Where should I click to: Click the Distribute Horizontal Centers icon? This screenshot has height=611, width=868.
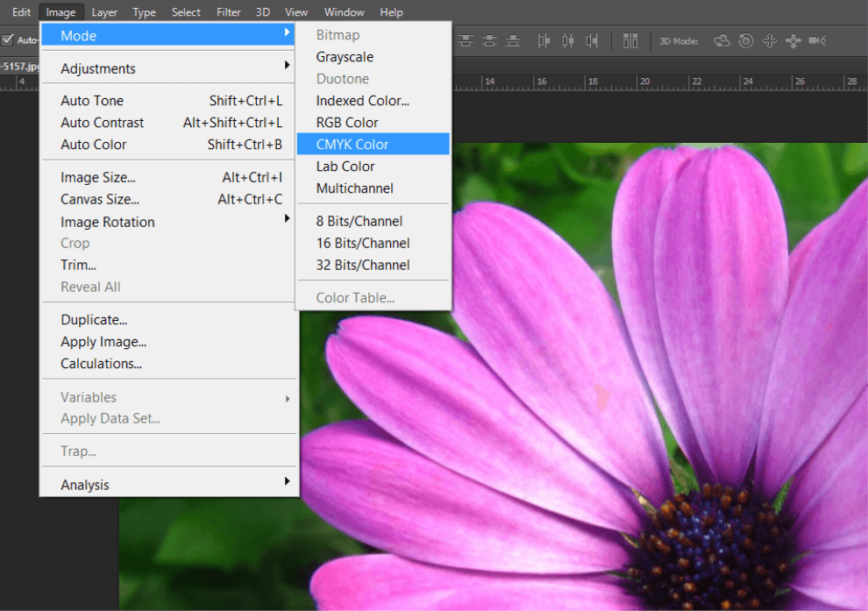[568, 40]
